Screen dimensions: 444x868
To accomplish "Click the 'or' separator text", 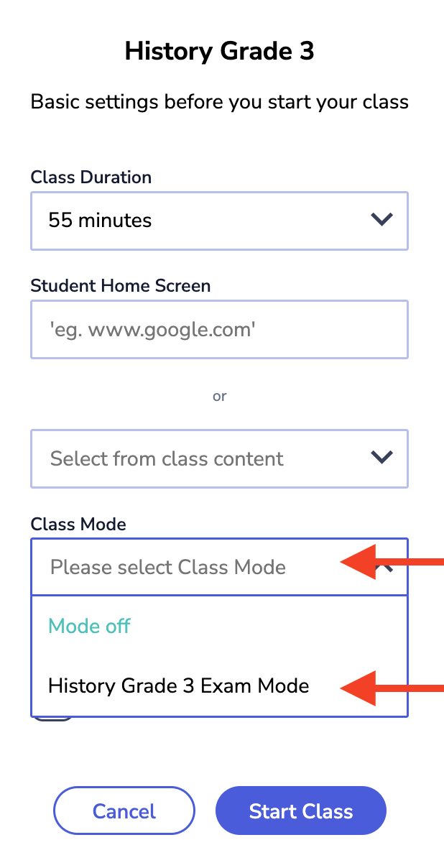I will tap(219, 396).
